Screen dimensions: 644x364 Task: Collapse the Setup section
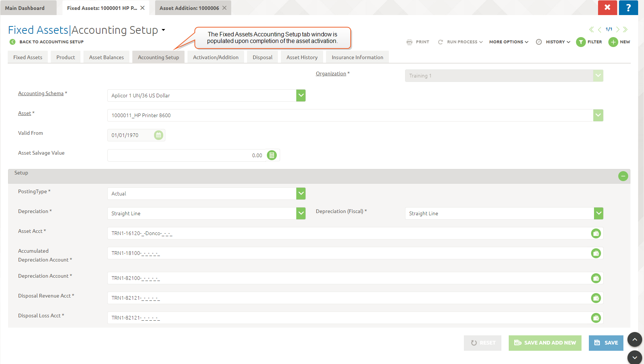coord(623,176)
